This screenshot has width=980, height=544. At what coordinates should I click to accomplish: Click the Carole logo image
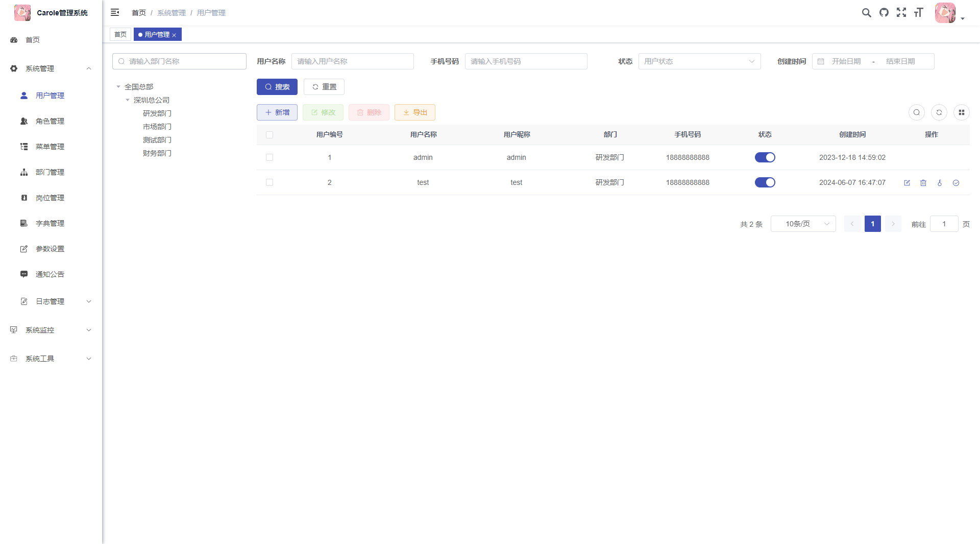coord(22,13)
